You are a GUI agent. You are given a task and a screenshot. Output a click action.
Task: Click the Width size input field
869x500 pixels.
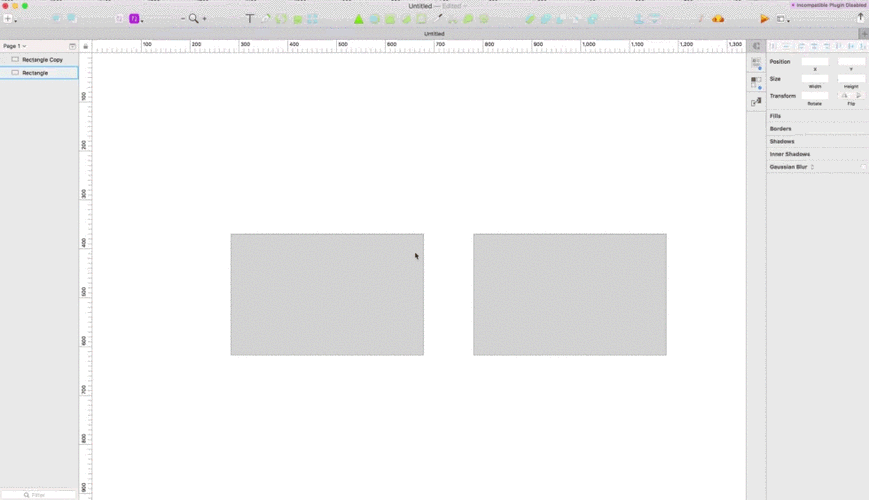pyautogui.click(x=815, y=79)
